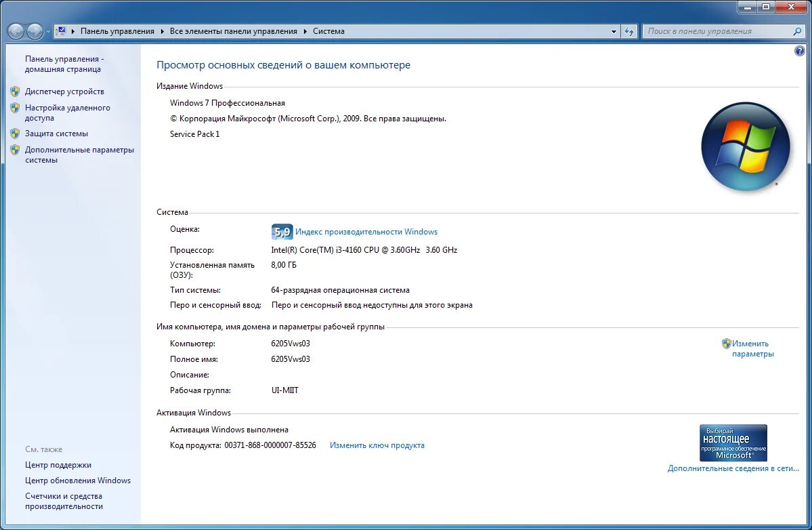Click Перо и сенсорный ввод недоступны text
This screenshot has width=812, height=530.
[372, 305]
